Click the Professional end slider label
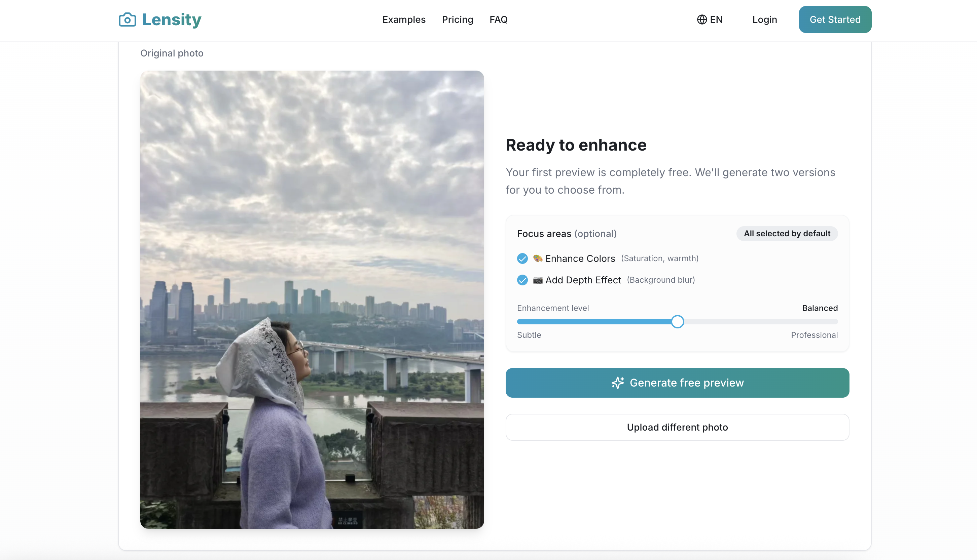The image size is (977, 560). [814, 335]
